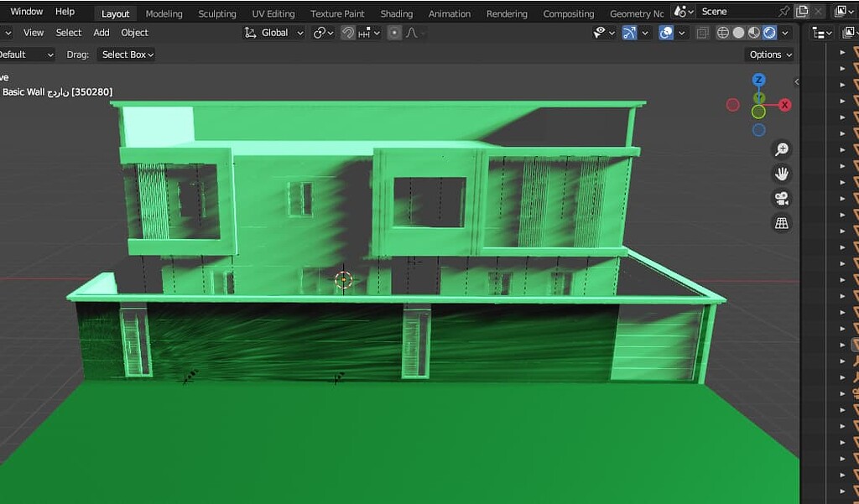Viewport: 859px width, 504px height.
Task: Toggle the snapping magnet icon
Action: (x=348, y=32)
